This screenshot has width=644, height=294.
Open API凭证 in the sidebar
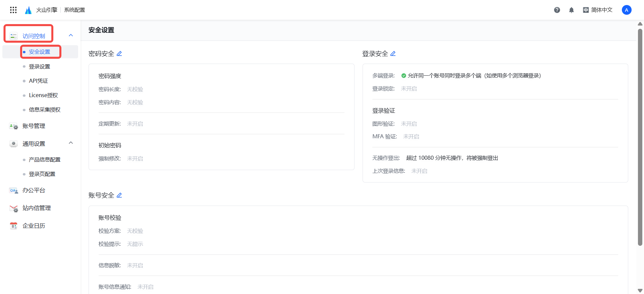coord(38,81)
